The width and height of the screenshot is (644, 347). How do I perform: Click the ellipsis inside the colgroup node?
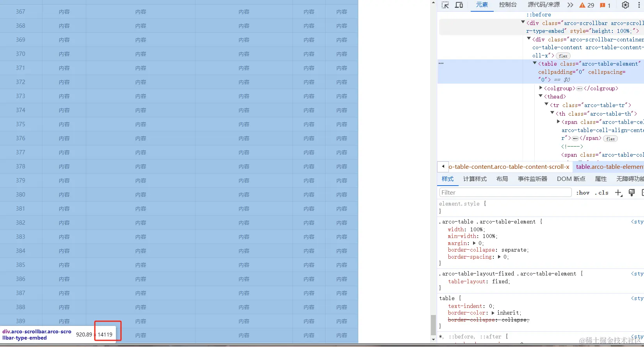click(580, 89)
